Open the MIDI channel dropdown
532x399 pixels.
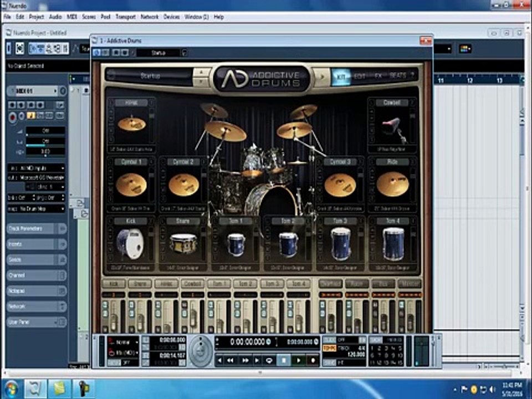45,187
